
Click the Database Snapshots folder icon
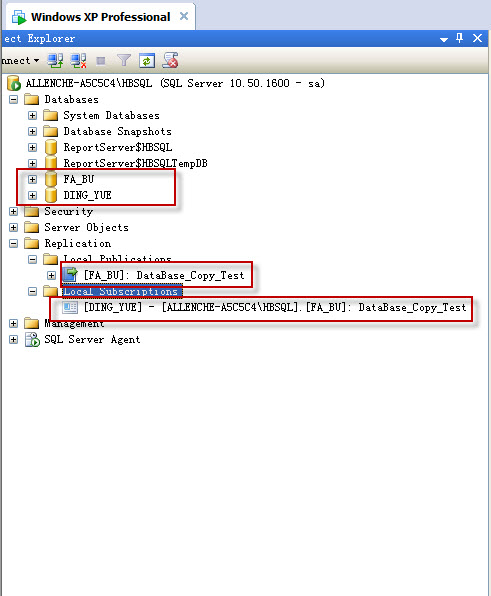(x=51, y=132)
